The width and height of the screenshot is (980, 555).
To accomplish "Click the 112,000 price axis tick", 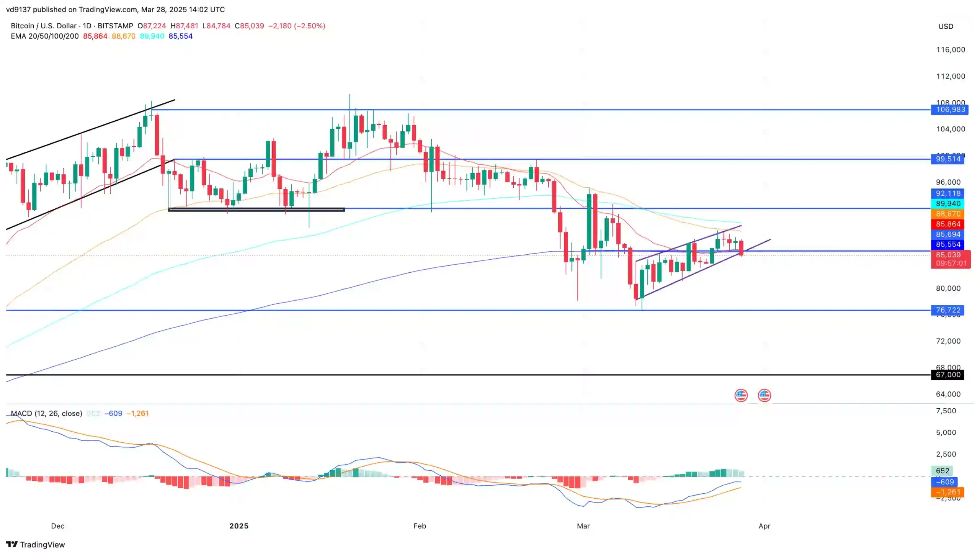I will click(x=950, y=76).
